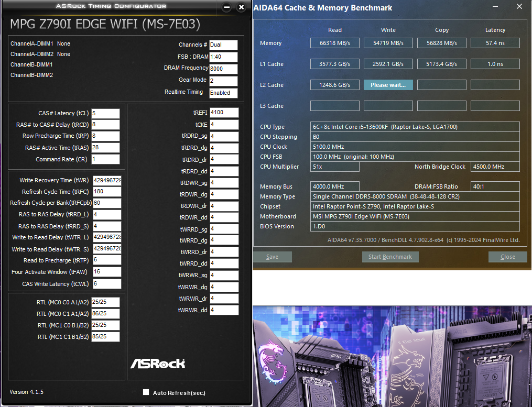
Task: Select the tCKE value field
Action: (224, 125)
